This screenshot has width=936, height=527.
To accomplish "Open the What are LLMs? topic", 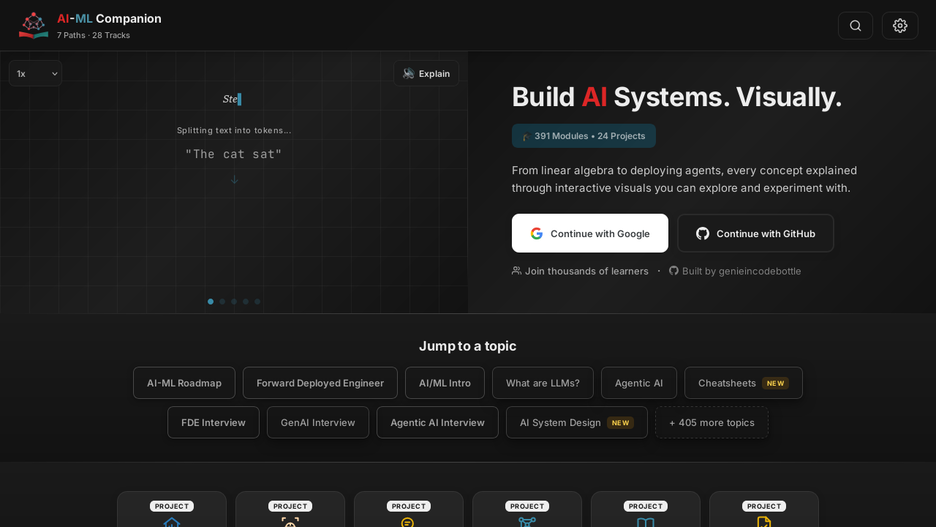I will [x=543, y=383].
